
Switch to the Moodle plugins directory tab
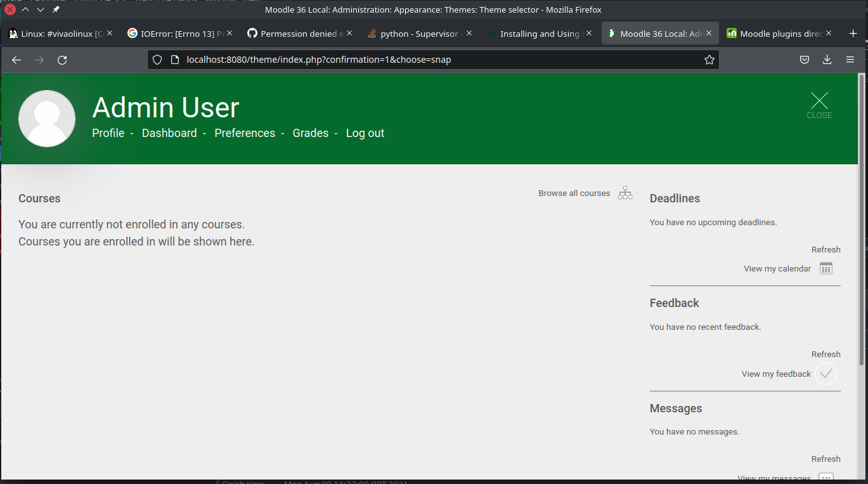click(x=780, y=34)
